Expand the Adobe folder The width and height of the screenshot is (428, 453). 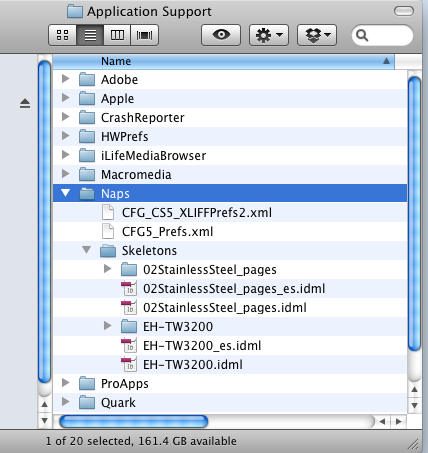pyautogui.click(x=66, y=79)
